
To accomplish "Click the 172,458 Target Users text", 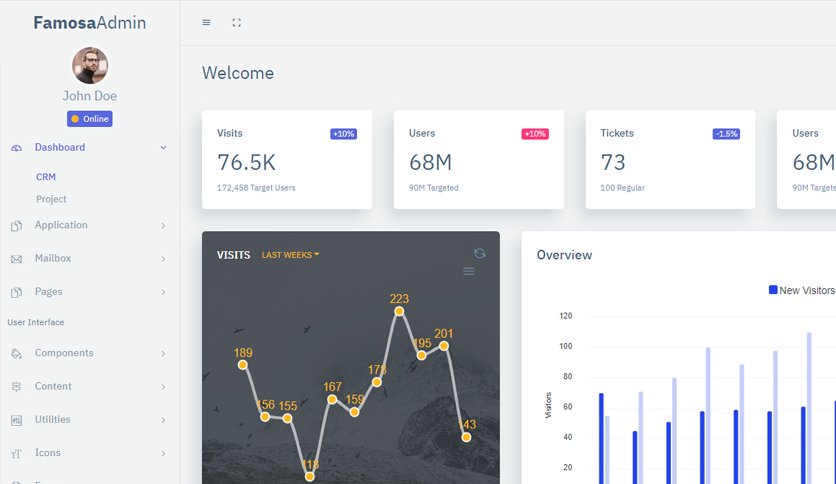I will pyautogui.click(x=256, y=188).
